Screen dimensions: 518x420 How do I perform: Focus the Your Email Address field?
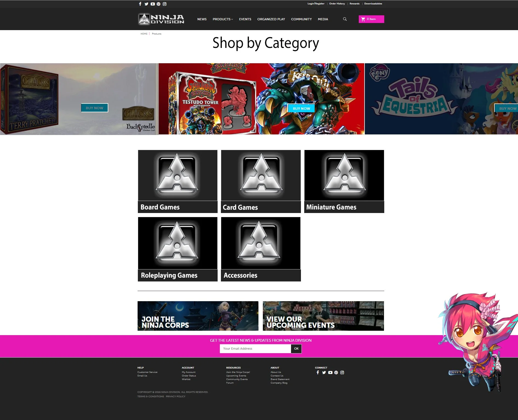pyautogui.click(x=255, y=349)
